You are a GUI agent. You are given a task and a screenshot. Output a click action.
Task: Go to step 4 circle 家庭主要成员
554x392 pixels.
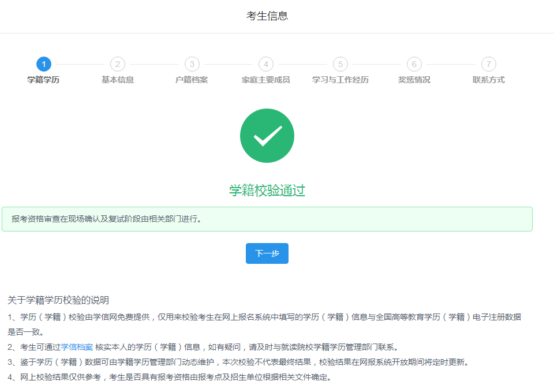click(x=266, y=64)
